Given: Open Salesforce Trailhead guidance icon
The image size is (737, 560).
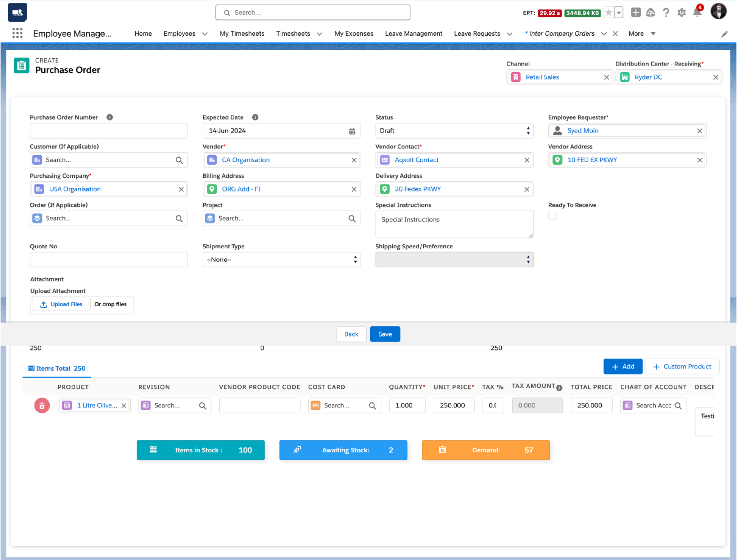Looking at the screenshot, I should pos(650,13).
